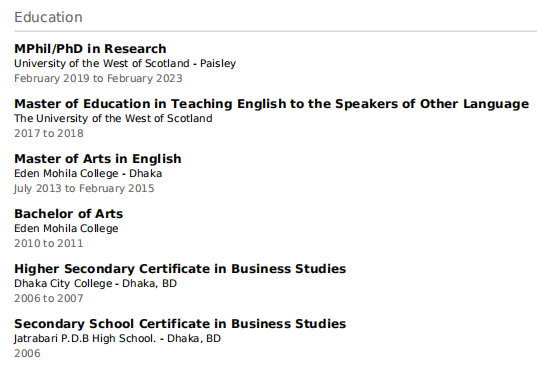Select Master of Education in Teaching English heading
Viewport: 537px width, 365px height.
pos(272,104)
